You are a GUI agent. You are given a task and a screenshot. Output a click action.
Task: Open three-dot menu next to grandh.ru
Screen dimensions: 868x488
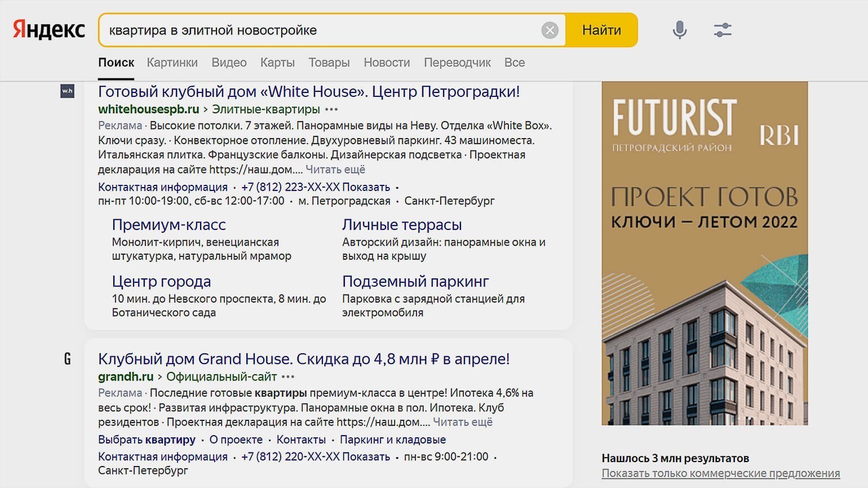(288, 377)
